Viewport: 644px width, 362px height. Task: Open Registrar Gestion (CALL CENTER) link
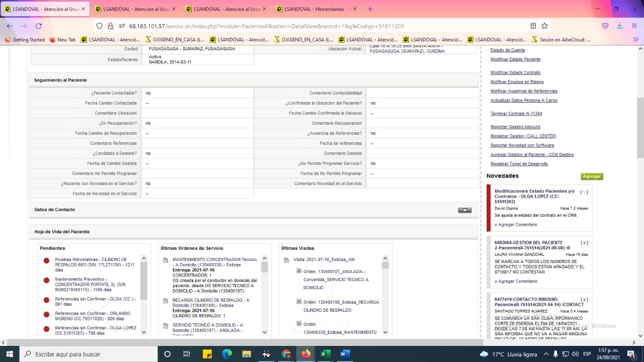(523, 136)
